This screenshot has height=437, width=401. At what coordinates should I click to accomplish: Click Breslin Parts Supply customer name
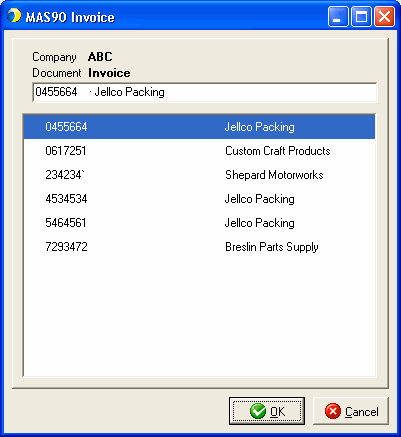[272, 247]
